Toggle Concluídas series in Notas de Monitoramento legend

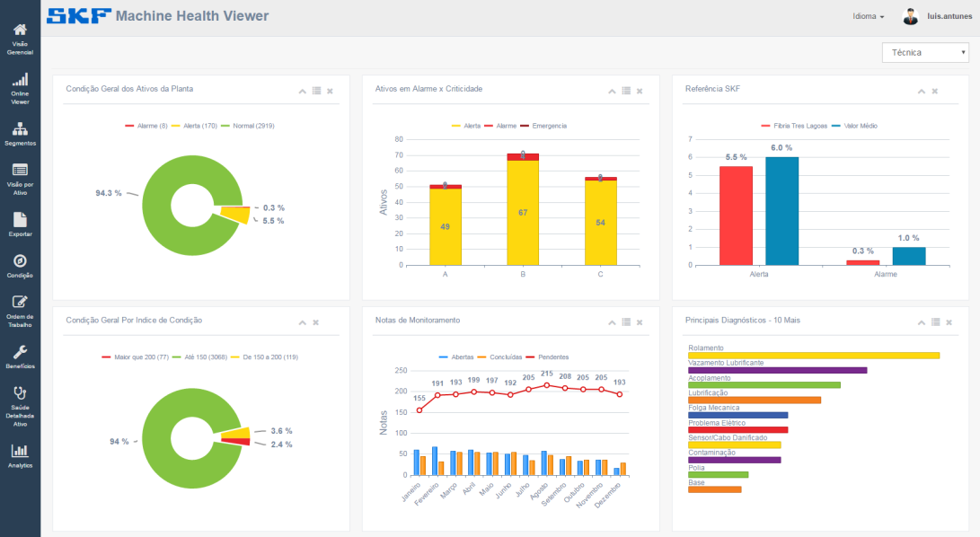pyautogui.click(x=499, y=357)
